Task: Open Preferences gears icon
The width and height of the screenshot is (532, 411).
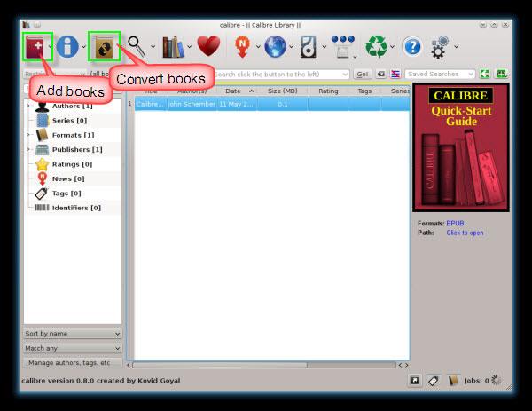Action: (440, 47)
